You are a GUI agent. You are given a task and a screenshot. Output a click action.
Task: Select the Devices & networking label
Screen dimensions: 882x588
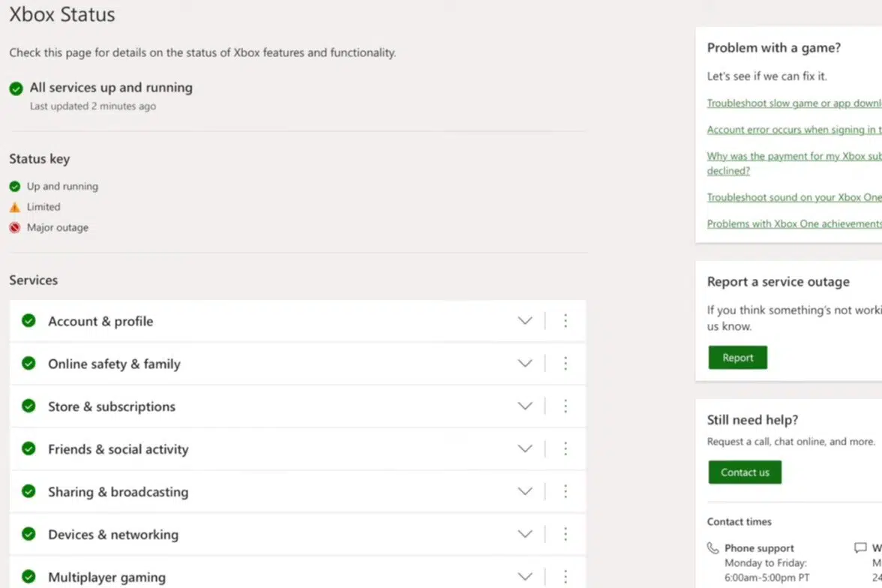(113, 535)
